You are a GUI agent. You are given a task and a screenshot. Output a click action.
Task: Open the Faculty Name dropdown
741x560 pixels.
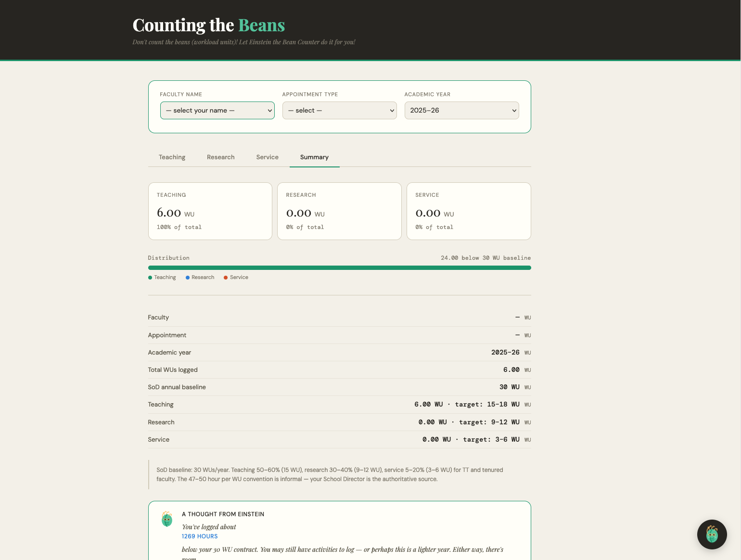pos(217,110)
